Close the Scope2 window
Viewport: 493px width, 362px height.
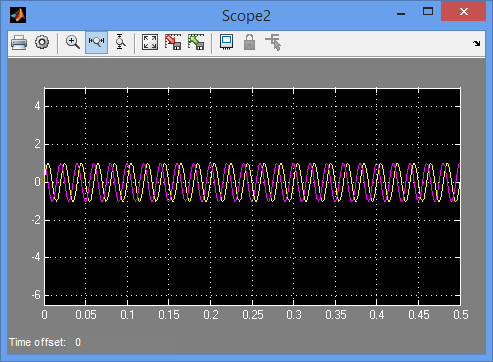click(463, 11)
